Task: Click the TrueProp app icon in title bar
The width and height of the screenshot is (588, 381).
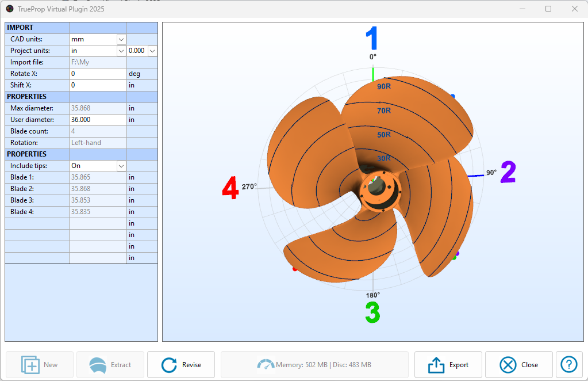Action: [10, 9]
